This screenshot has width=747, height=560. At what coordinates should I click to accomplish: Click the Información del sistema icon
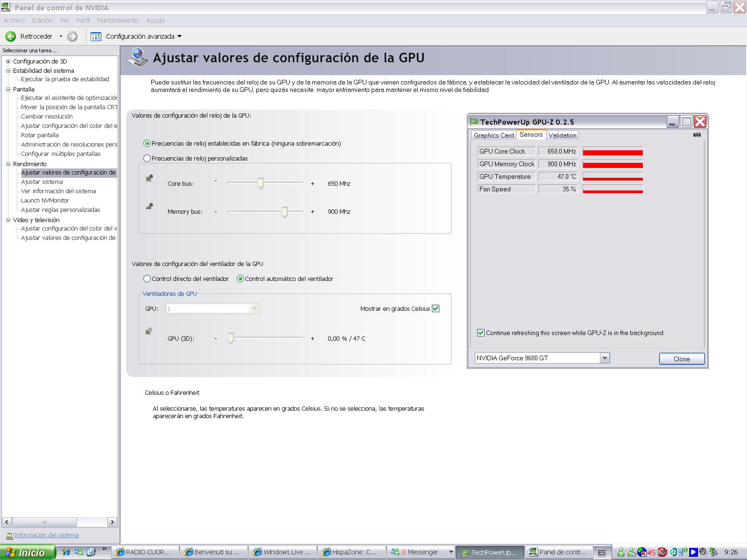click(x=9, y=536)
